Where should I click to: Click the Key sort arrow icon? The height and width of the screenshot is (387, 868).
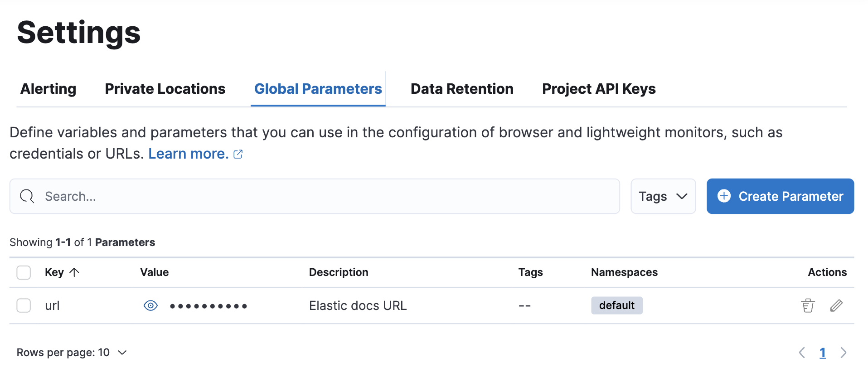tap(74, 272)
